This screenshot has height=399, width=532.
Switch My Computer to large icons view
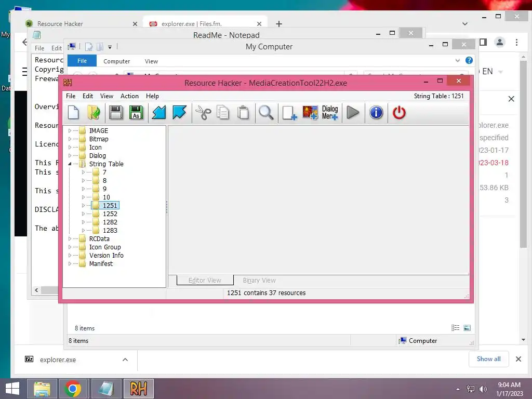coord(467,328)
